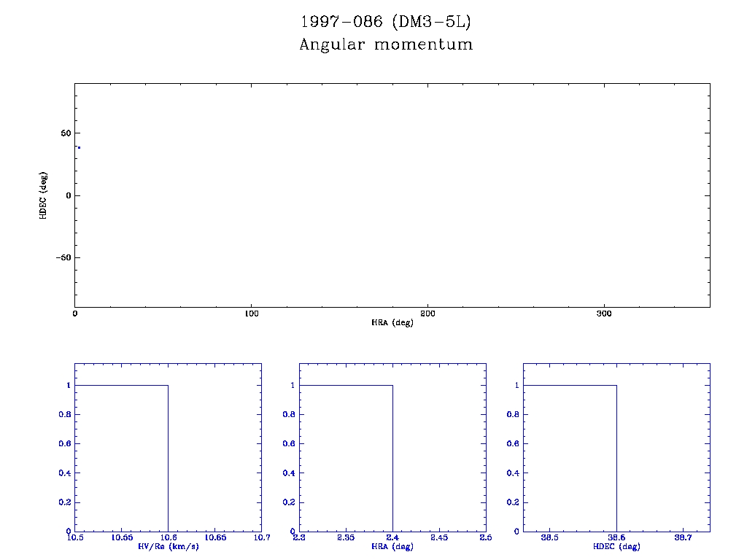This screenshot has height=560, width=747.
Task: Select the "Angular momentum" subtitle text
Action: tap(386, 44)
